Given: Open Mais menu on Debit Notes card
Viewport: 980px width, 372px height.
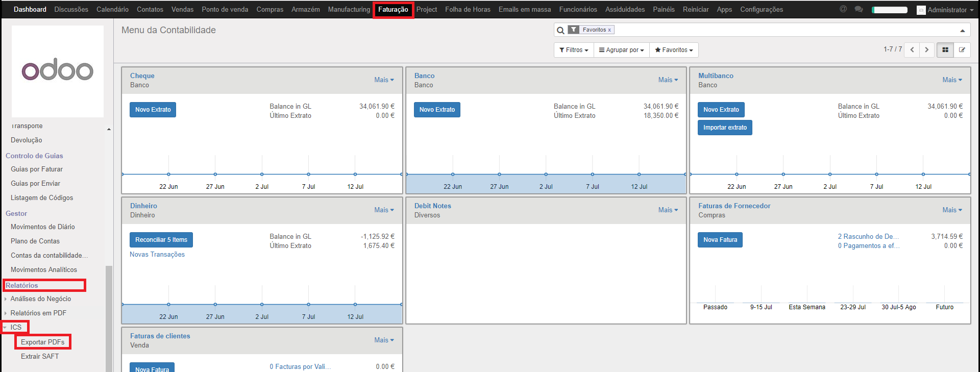Looking at the screenshot, I should coord(668,210).
